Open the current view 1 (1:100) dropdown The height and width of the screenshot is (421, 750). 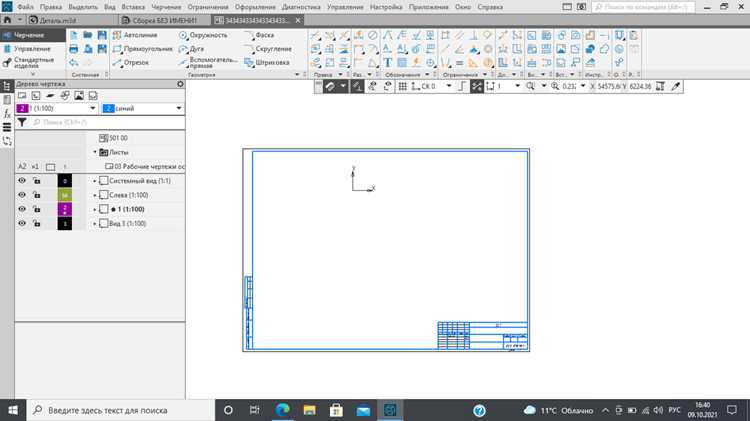(93, 109)
